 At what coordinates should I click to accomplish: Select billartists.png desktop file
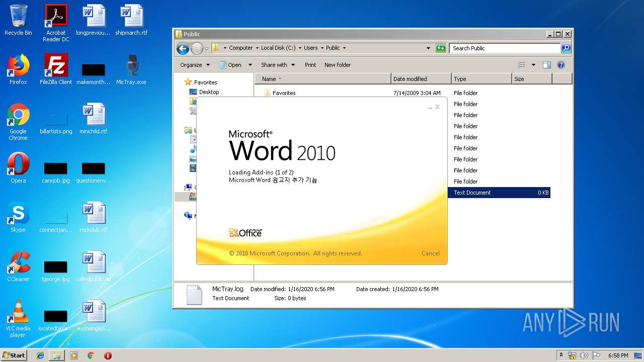point(56,122)
